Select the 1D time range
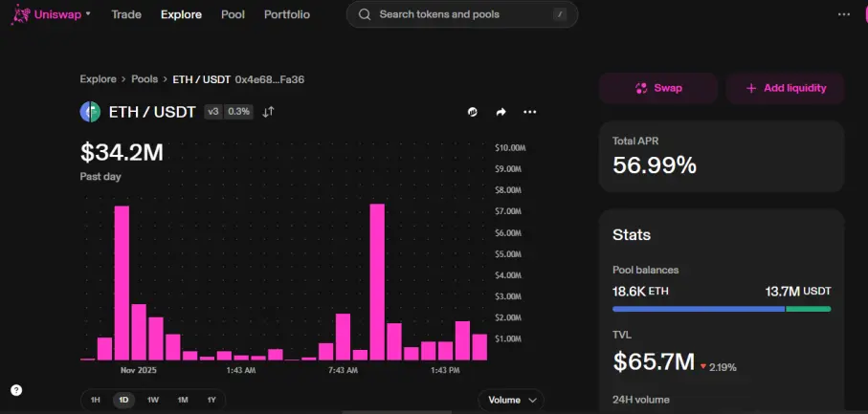The image size is (868, 414). (x=124, y=400)
